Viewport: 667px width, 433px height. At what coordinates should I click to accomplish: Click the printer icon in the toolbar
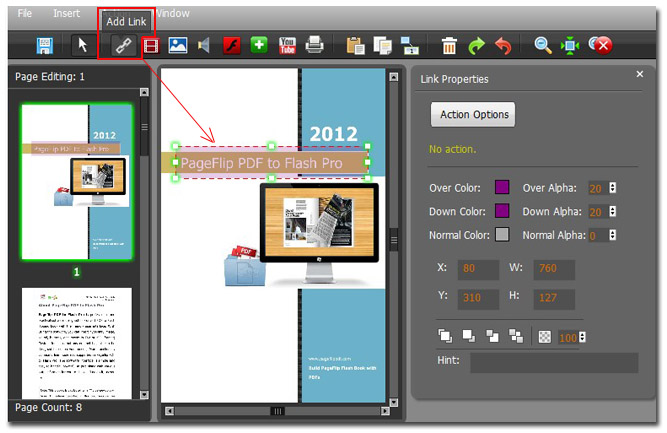pyautogui.click(x=314, y=45)
